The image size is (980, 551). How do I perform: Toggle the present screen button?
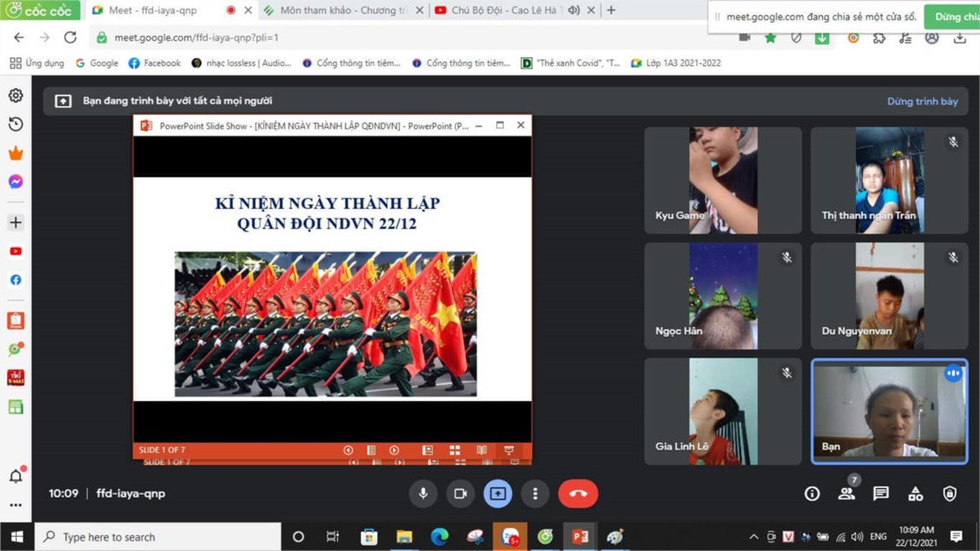[498, 493]
